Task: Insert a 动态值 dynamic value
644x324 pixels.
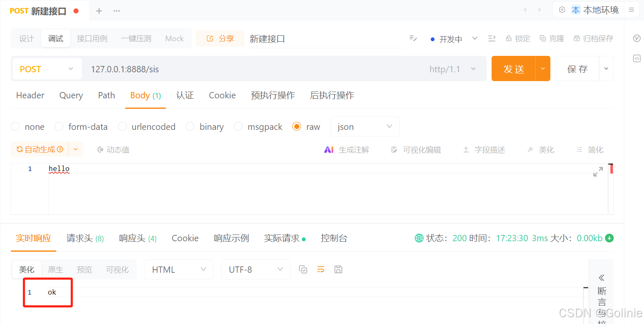Action: (113, 149)
